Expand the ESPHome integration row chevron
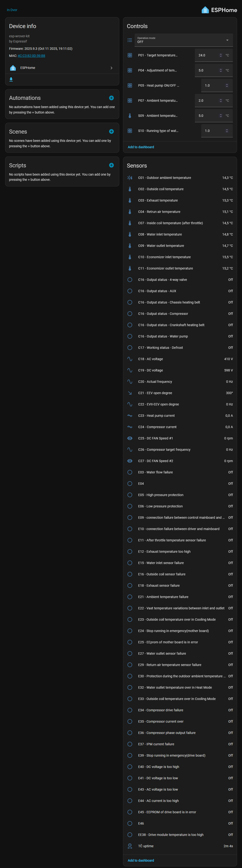Viewport: 242px width, 868px height. (111, 68)
